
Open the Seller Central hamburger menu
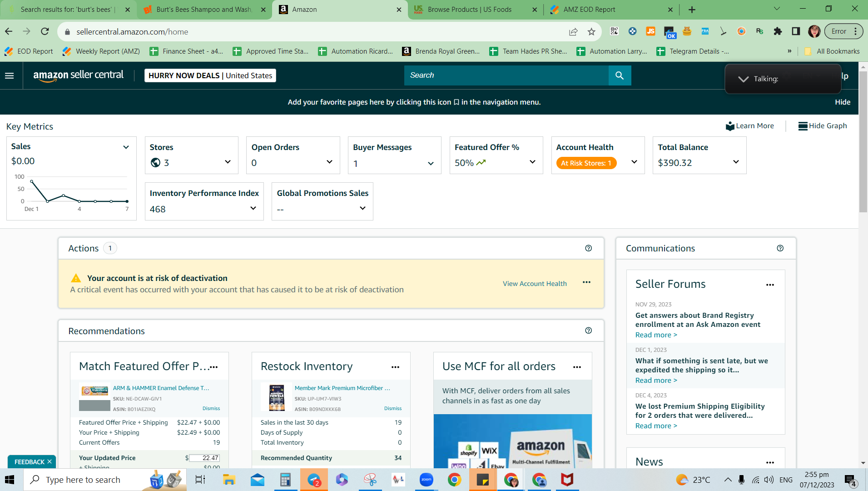click(10, 75)
